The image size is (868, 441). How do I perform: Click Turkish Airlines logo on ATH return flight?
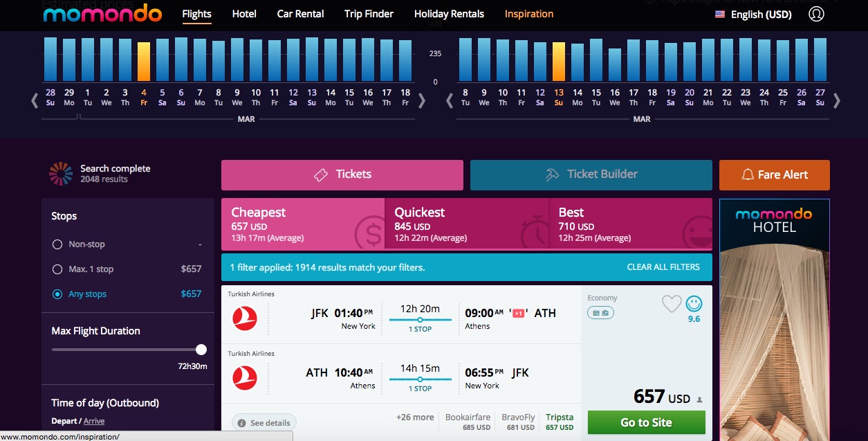[245, 378]
